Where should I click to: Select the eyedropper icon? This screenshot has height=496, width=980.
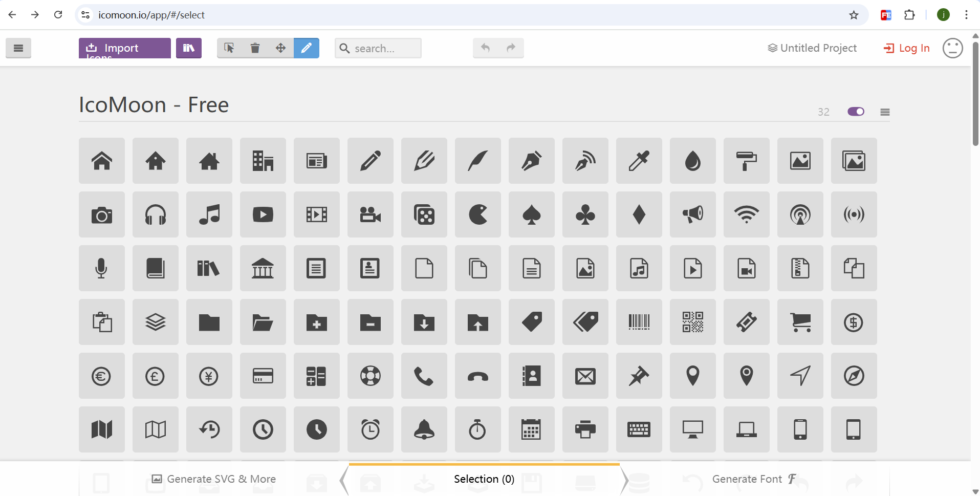pyautogui.click(x=639, y=161)
